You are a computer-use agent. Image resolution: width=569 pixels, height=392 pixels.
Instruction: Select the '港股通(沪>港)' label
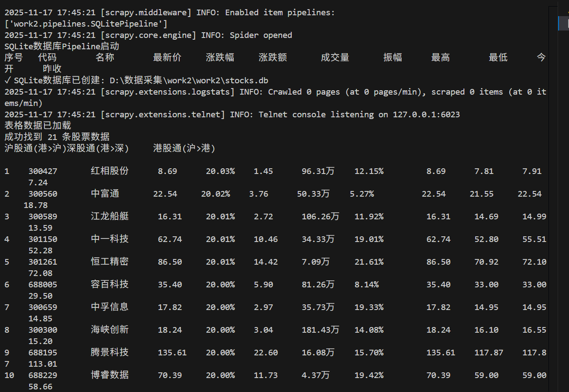pyautogui.click(x=184, y=148)
